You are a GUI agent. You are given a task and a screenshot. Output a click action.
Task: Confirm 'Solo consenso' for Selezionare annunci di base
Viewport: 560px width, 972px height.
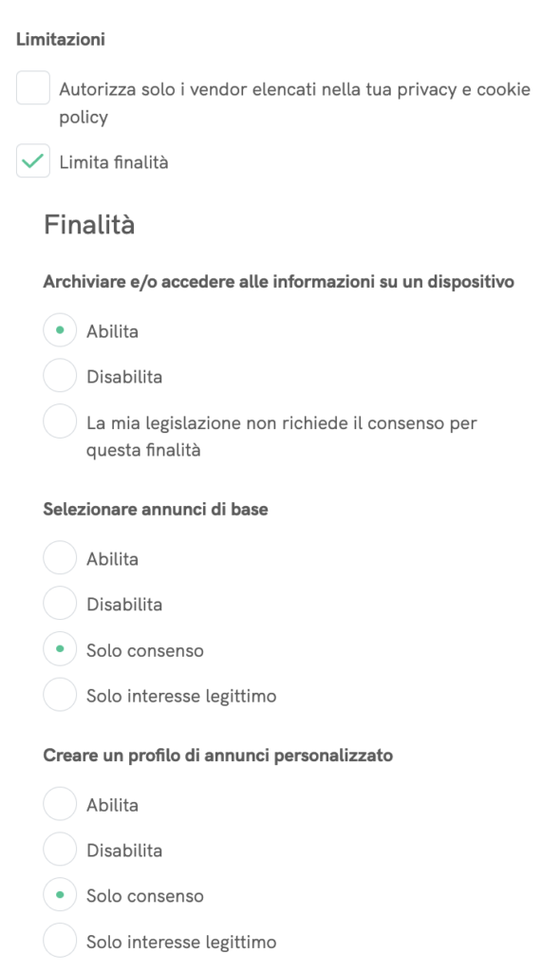[x=59, y=649]
